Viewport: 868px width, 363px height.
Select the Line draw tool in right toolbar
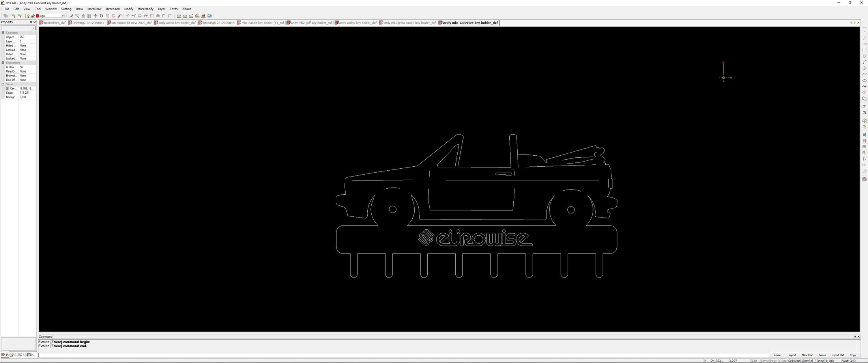(864, 38)
